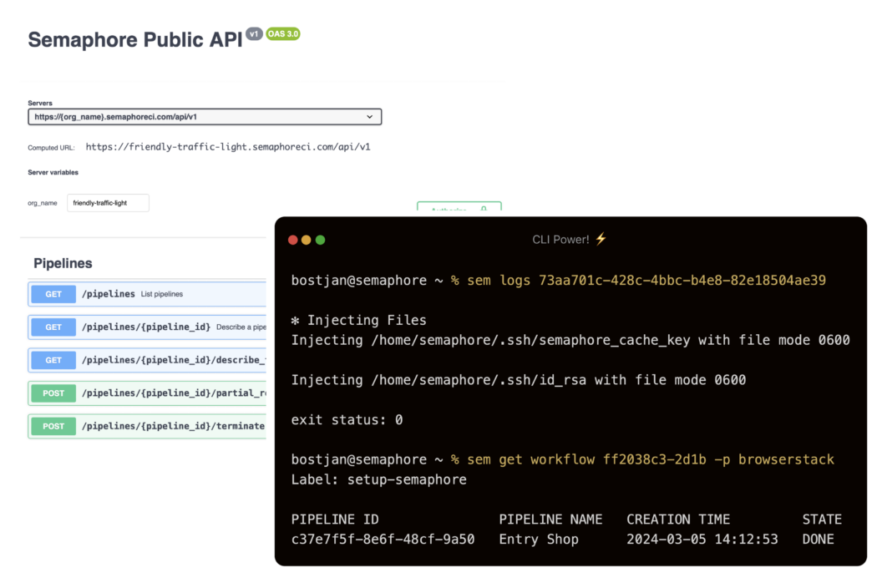Click the green OAS 3.0 badge
Screen dimensions: 882x588
[281, 33]
